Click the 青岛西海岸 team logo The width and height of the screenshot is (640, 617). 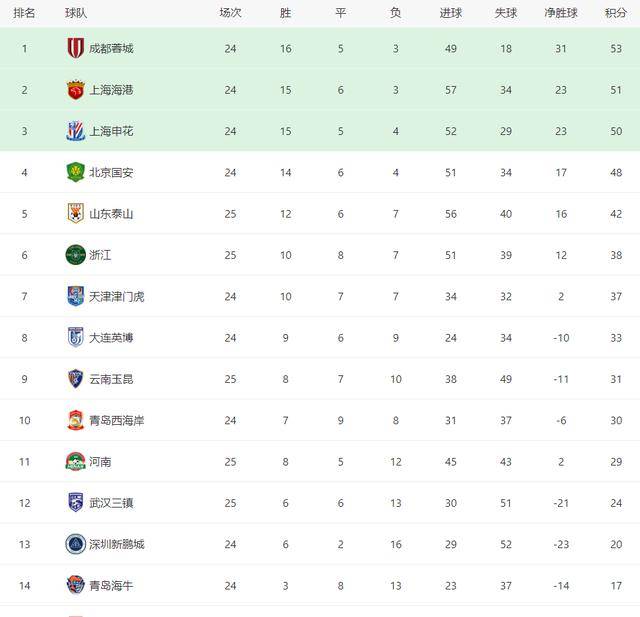tap(76, 420)
